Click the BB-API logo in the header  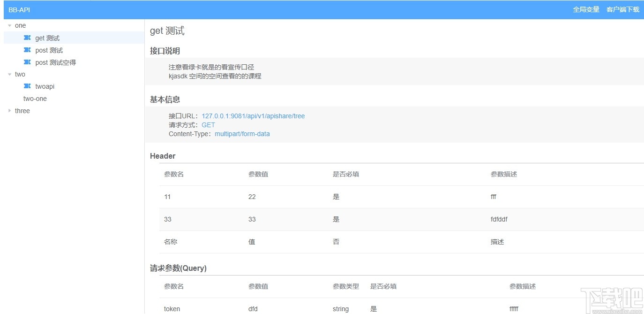pos(19,9)
